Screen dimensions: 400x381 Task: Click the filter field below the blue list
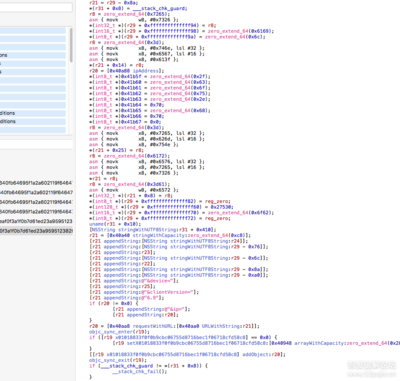(x=36, y=144)
